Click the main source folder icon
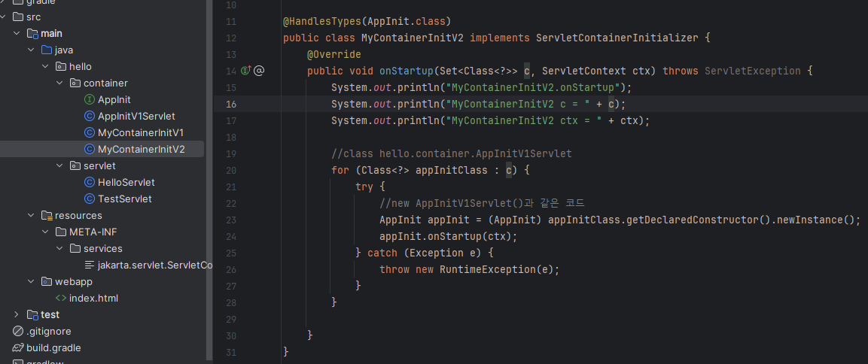Image resolution: width=868 pixels, height=364 pixels. [32, 34]
